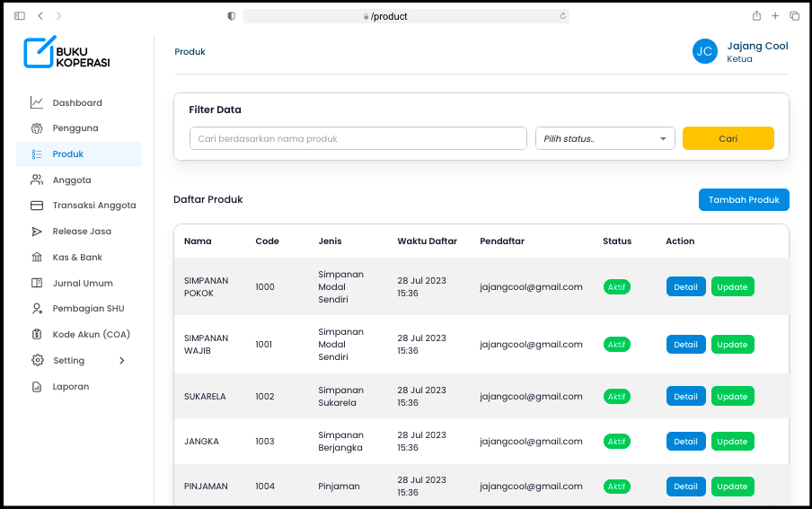Click the Release Jasa send icon

(37, 232)
